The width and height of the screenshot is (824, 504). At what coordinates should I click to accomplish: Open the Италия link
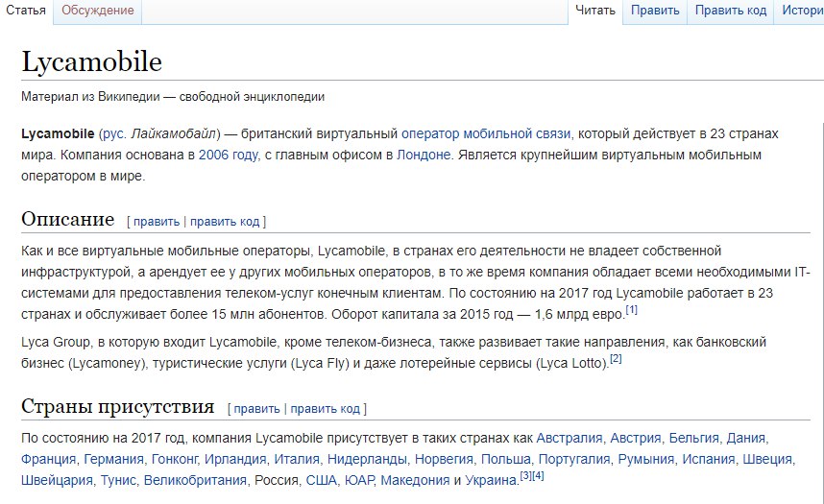pyautogui.click(x=297, y=459)
